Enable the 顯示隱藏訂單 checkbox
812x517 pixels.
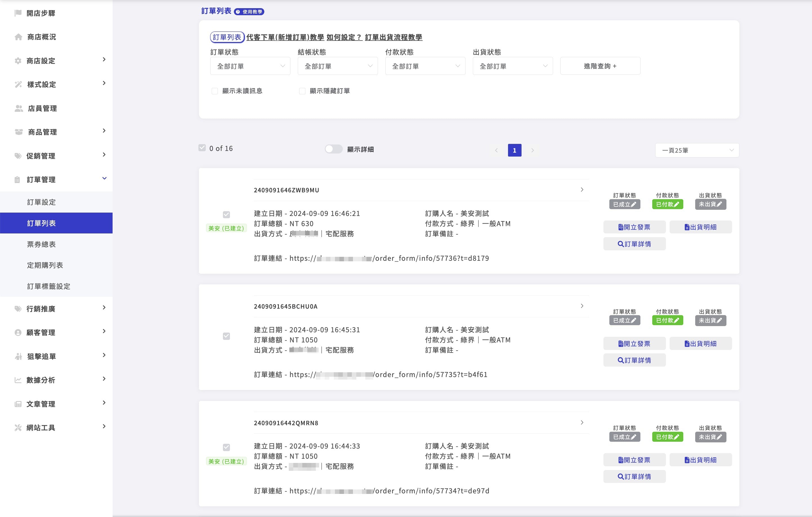pyautogui.click(x=302, y=91)
